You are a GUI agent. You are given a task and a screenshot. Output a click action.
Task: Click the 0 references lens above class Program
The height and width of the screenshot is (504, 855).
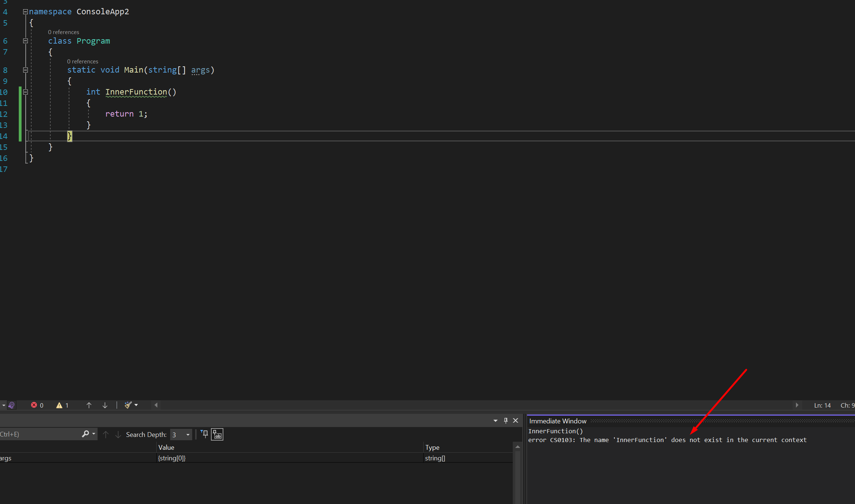63,32
